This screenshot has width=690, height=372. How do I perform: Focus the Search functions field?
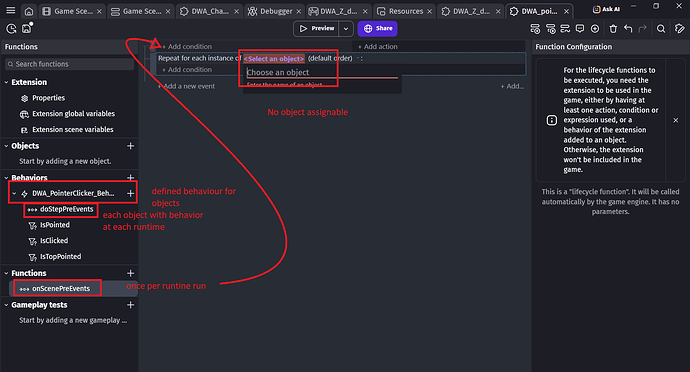[x=70, y=64]
